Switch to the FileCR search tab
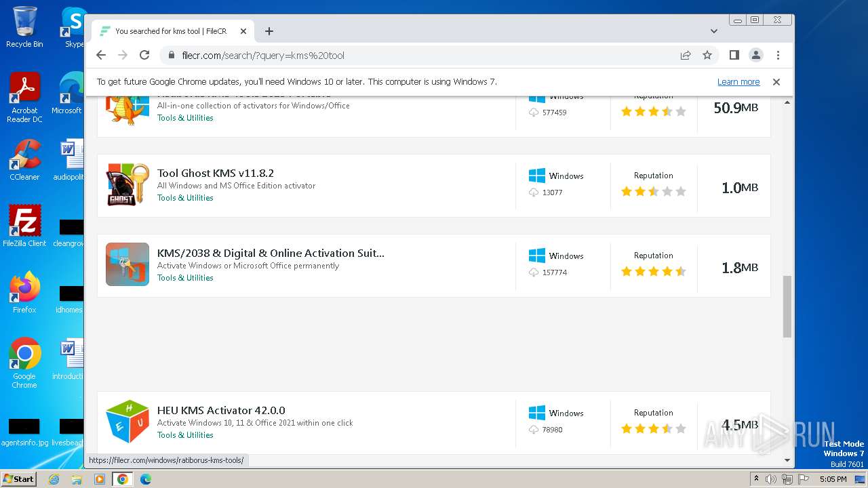Viewport: 868px width, 488px height. pos(171,31)
